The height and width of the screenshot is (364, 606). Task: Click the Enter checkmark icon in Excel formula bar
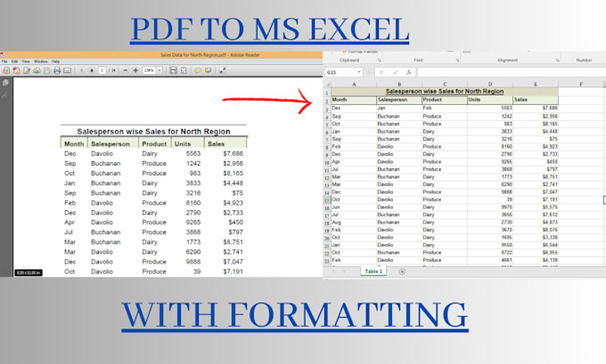(395, 72)
